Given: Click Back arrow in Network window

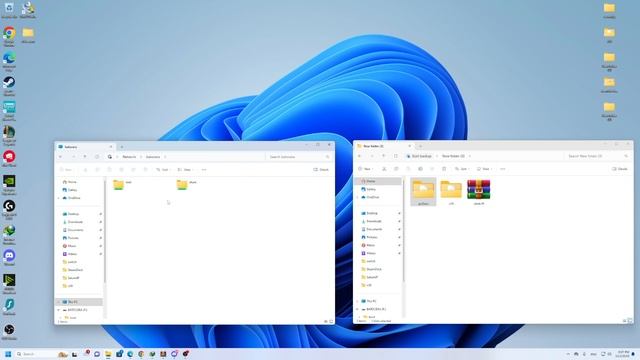Looking at the screenshot, I should [x=61, y=157].
